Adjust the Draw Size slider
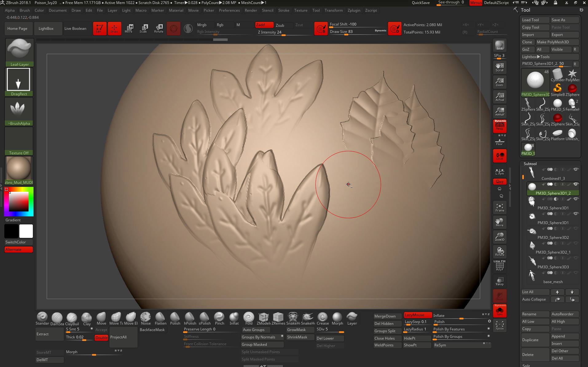Viewport: 588px width, 367px height. pyautogui.click(x=358, y=32)
